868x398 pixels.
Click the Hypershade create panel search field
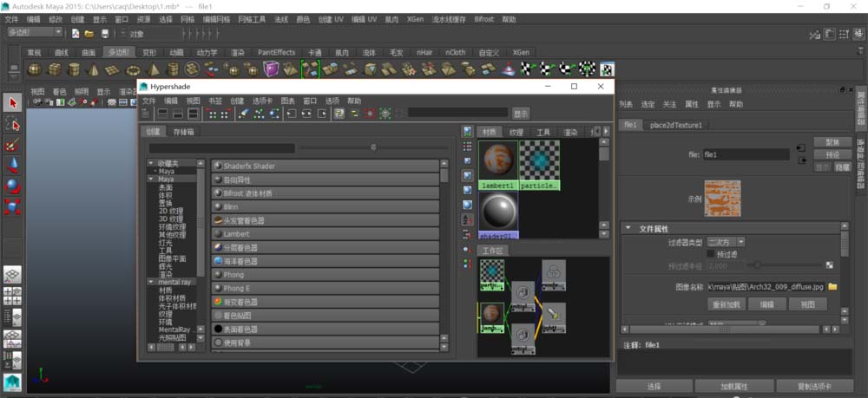(221, 148)
